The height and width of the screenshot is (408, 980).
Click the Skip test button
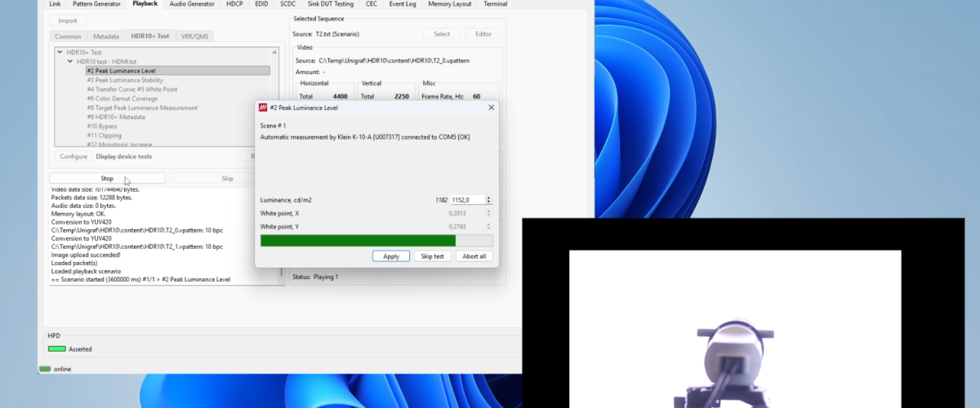tap(432, 256)
